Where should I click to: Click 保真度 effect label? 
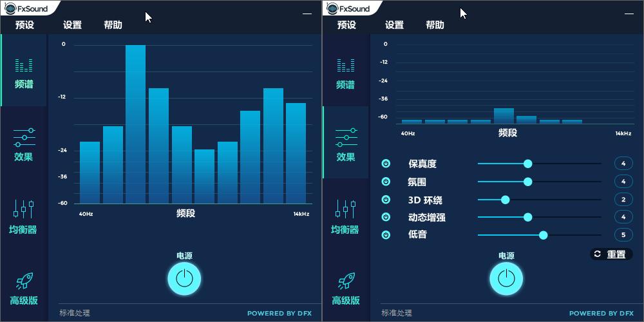(422, 164)
